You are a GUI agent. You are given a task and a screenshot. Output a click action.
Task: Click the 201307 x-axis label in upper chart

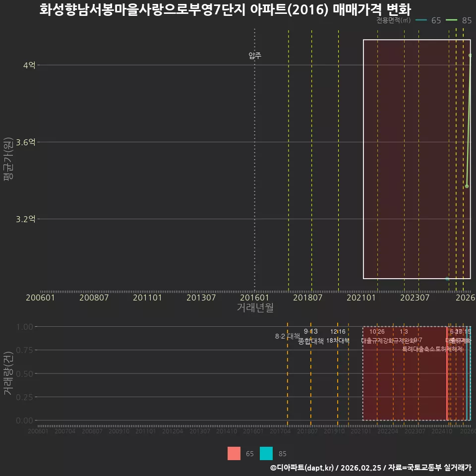tap(201, 297)
